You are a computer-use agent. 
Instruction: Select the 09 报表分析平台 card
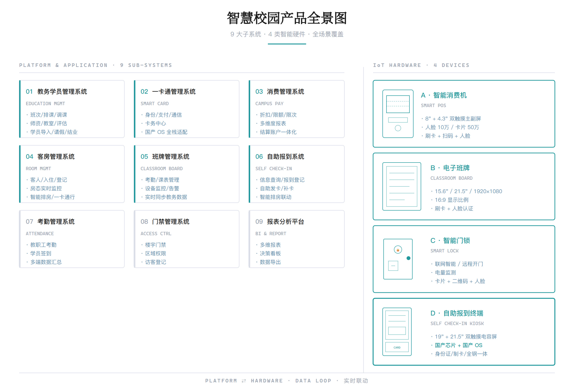click(296, 239)
